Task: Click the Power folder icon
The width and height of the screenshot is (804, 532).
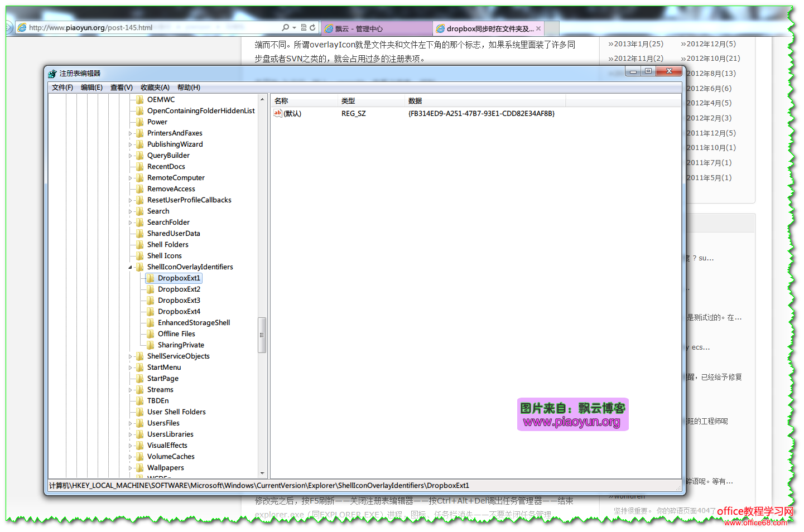Action: pyautogui.click(x=140, y=122)
